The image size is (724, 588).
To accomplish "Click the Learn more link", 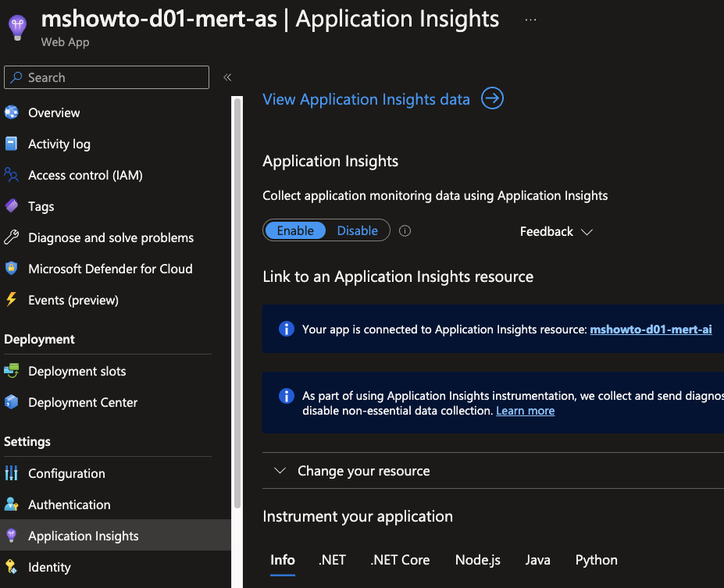I will coord(525,410).
